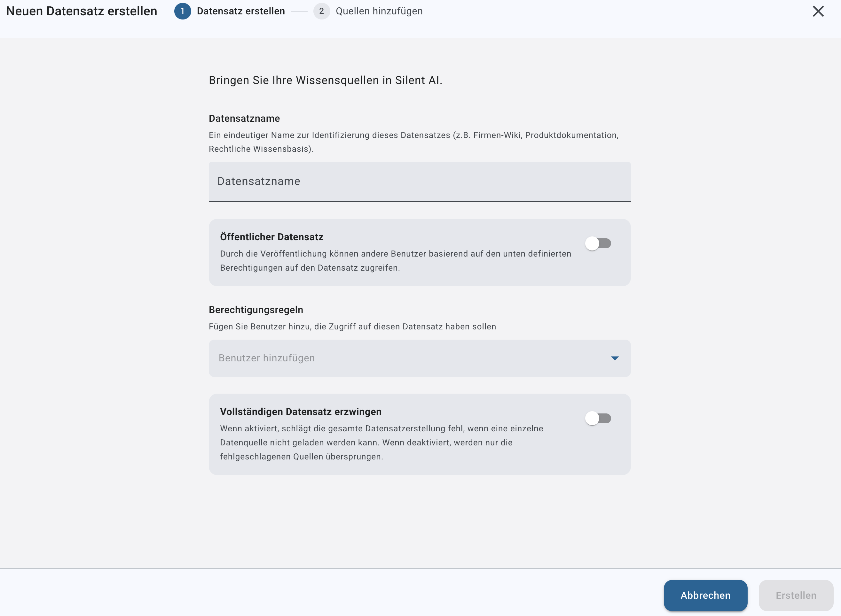The height and width of the screenshot is (616, 841).
Task: Click the connector line between the steps
Action: click(x=299, y=11)
